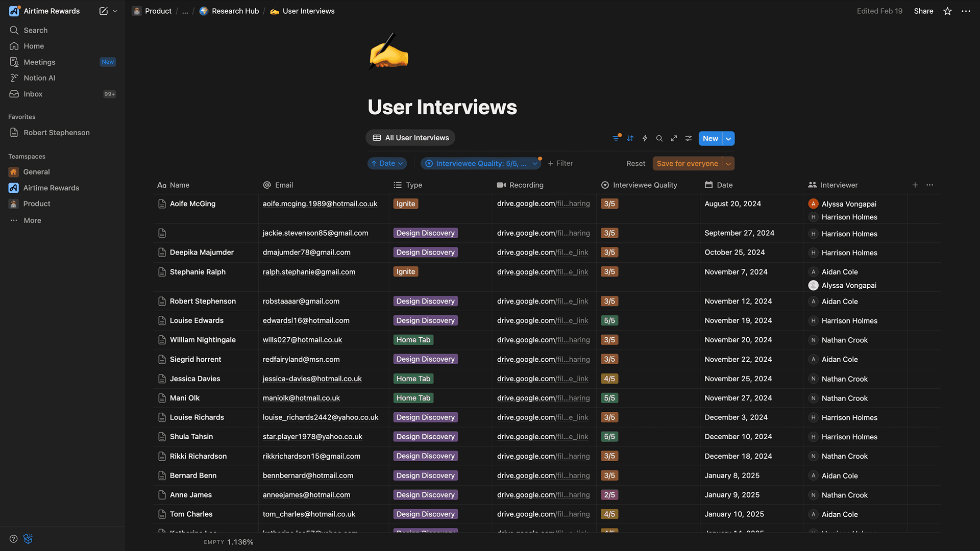The width and height of the screenshot is (980, 551).
Task: Add a new property with the plus in table header
Action: click(915, 185)
